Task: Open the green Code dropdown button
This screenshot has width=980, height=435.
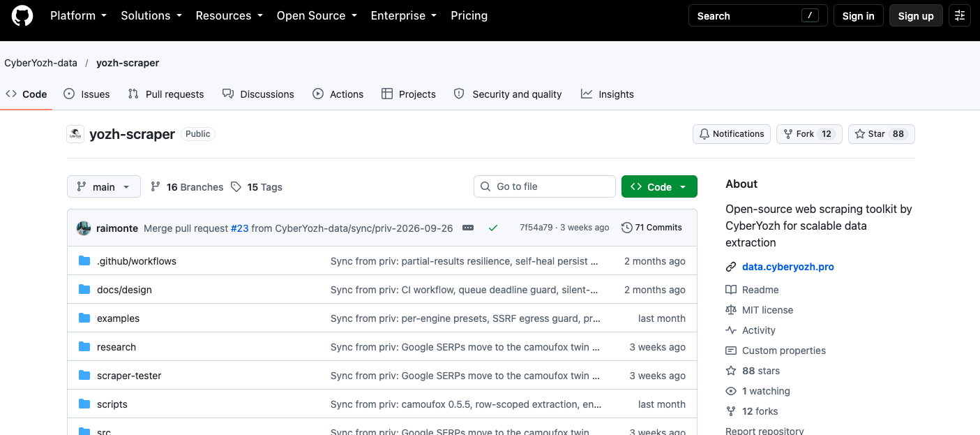Action: [659, 186]
